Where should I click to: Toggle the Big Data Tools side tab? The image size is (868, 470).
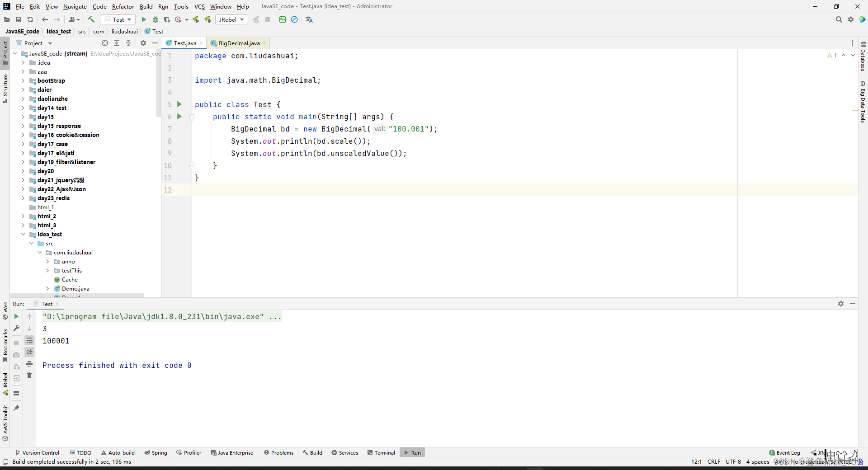point(863,102)
